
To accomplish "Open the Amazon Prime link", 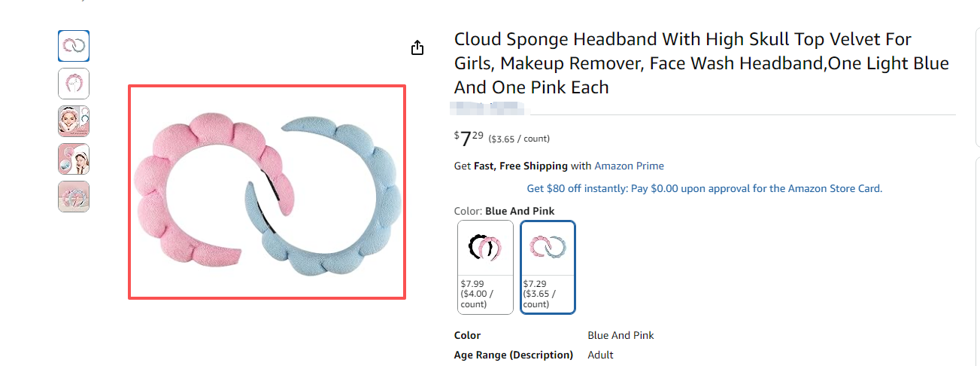I will pos(629,166).
